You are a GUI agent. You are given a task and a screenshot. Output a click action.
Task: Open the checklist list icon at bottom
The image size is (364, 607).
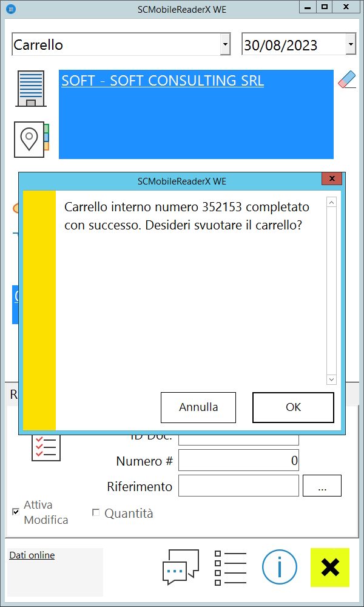[231, 567]
